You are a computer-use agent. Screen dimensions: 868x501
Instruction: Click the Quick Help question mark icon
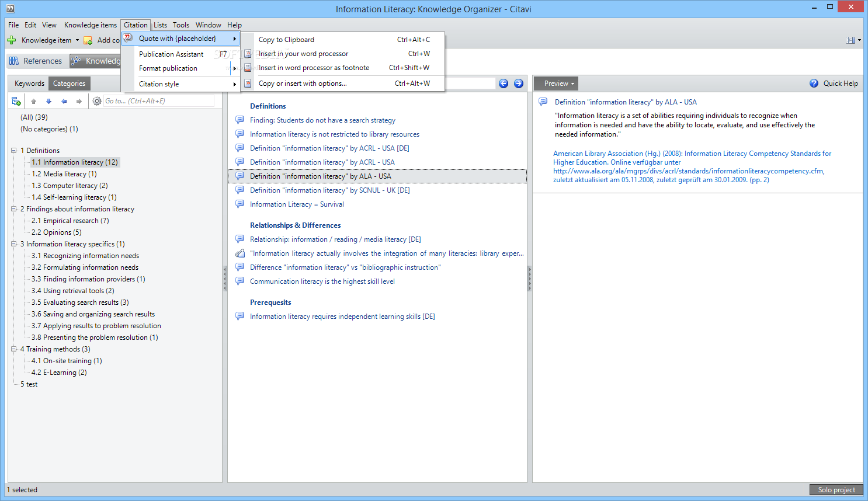coord(814,83)
